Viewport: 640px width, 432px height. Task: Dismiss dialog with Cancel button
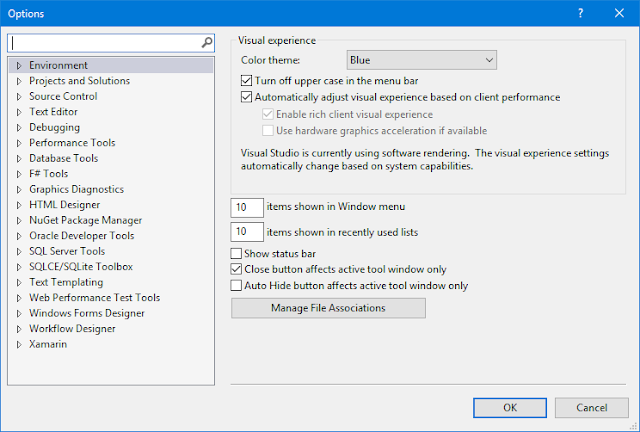click(591, 408)
